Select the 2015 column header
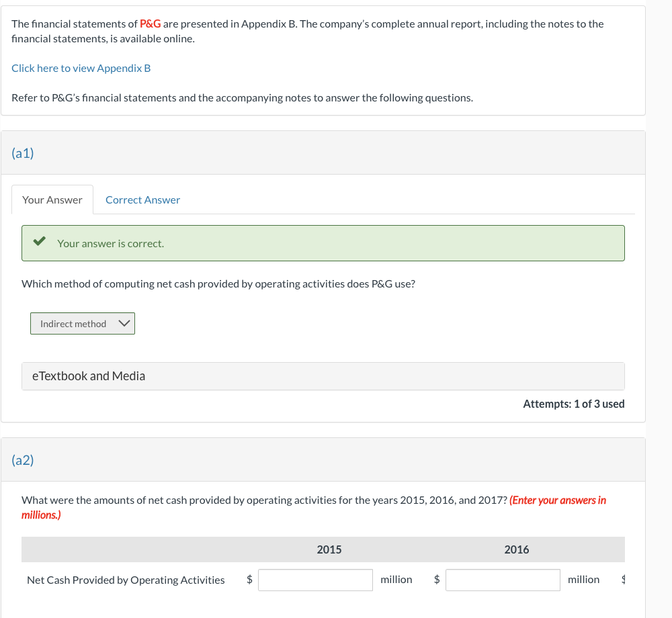The image size is (672, 618). tap(329, 549)
